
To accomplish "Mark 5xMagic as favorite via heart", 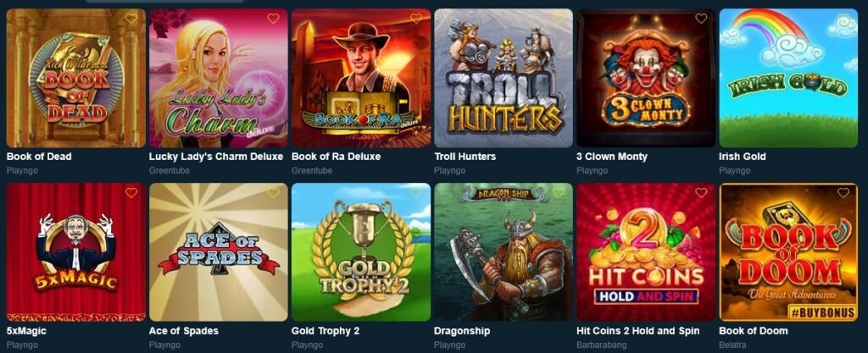I will pos(131,193).
